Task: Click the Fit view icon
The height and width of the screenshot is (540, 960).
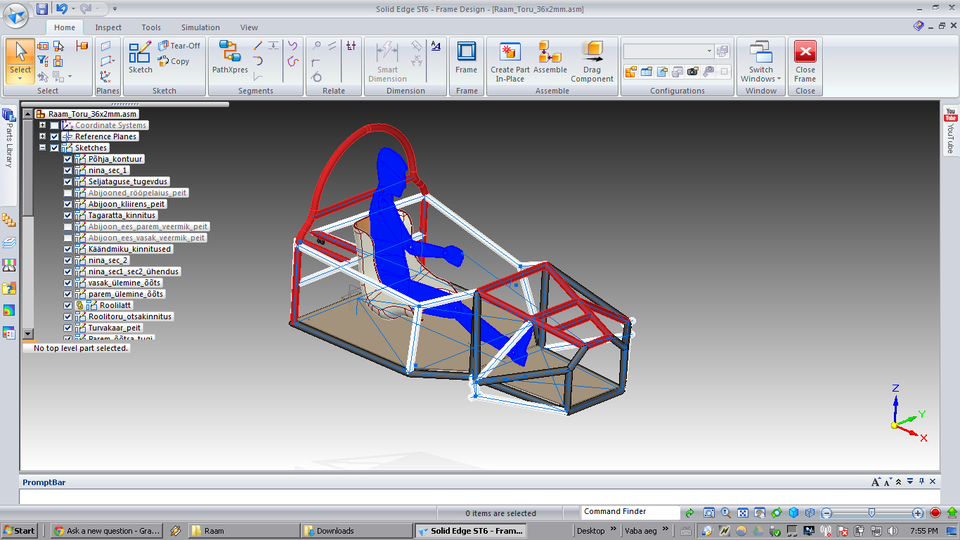Action: pyautogui.click(x=743, y=513)
